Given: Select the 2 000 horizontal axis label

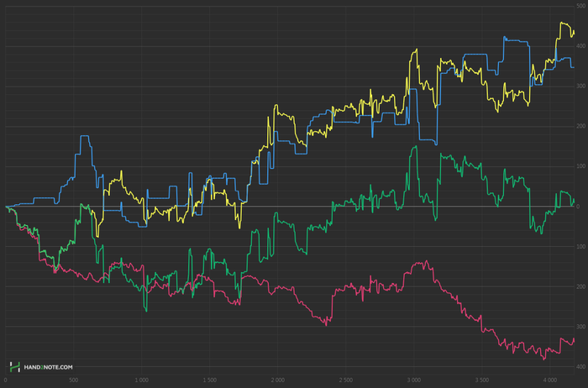Looking at the screenshot, I should pyautogui.click(x=278, y=380).
